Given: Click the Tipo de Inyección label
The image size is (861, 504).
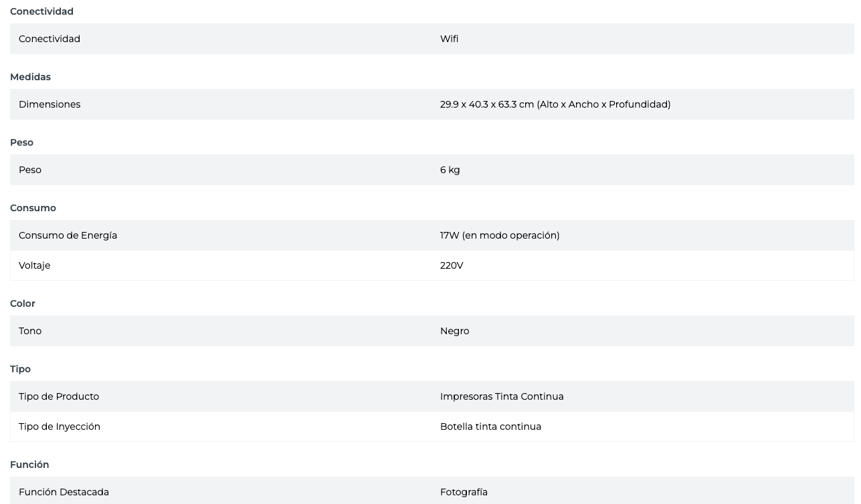Looking at the screenshot, I should (60, 426).
